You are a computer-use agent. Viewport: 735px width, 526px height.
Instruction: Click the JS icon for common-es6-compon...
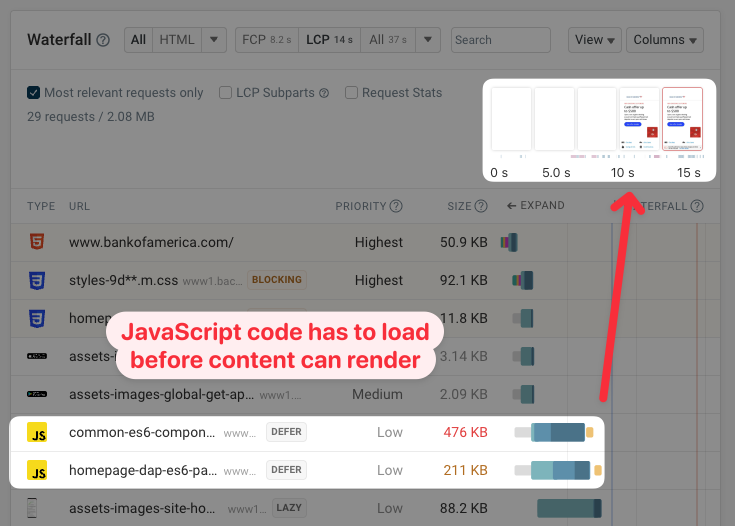pos(37,432)
